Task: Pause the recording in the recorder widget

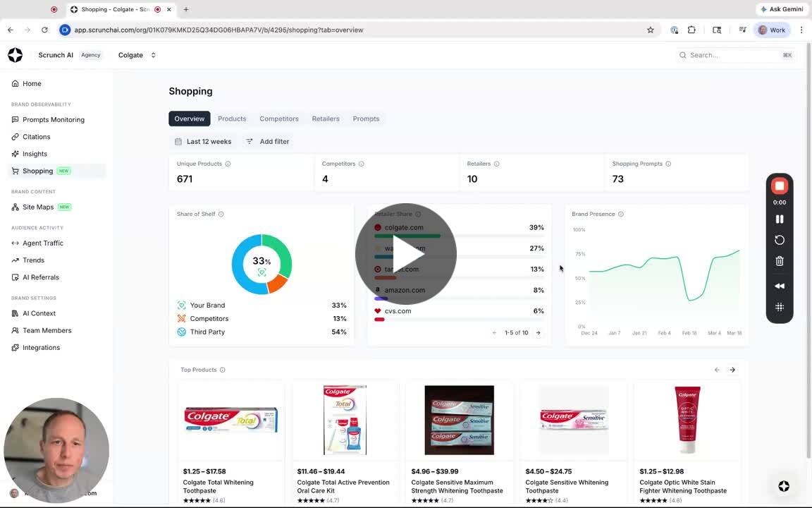Action: pyautogui.click(x=780, y=219)
